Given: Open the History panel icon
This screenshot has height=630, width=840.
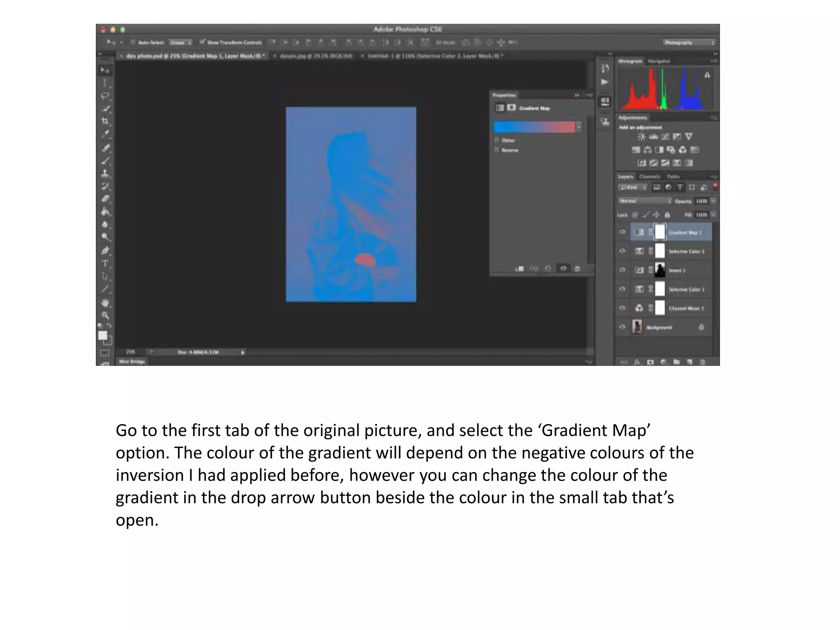Looking at the screenshot, I should point(605,68).
